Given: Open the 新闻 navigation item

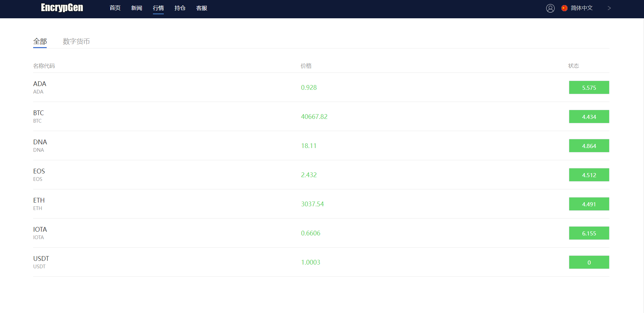Looking at the screenshot, I should [137, 8].
